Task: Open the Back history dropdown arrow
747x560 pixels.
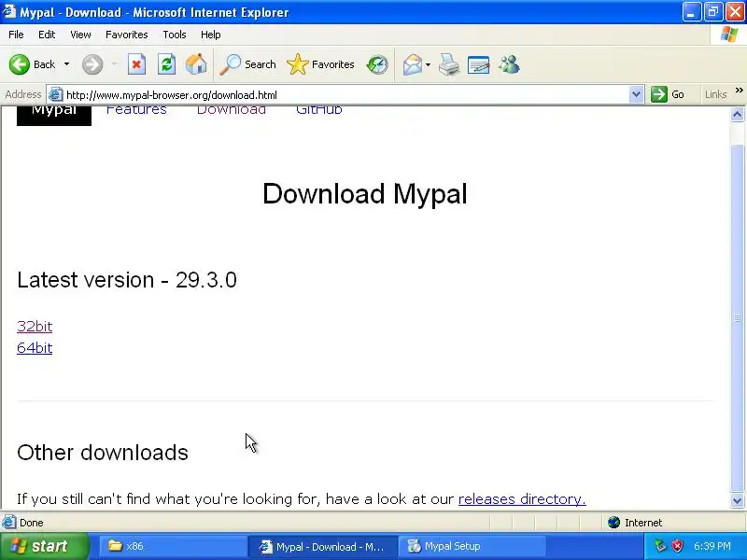Action: pyautogui.click(x=66, y=64)
